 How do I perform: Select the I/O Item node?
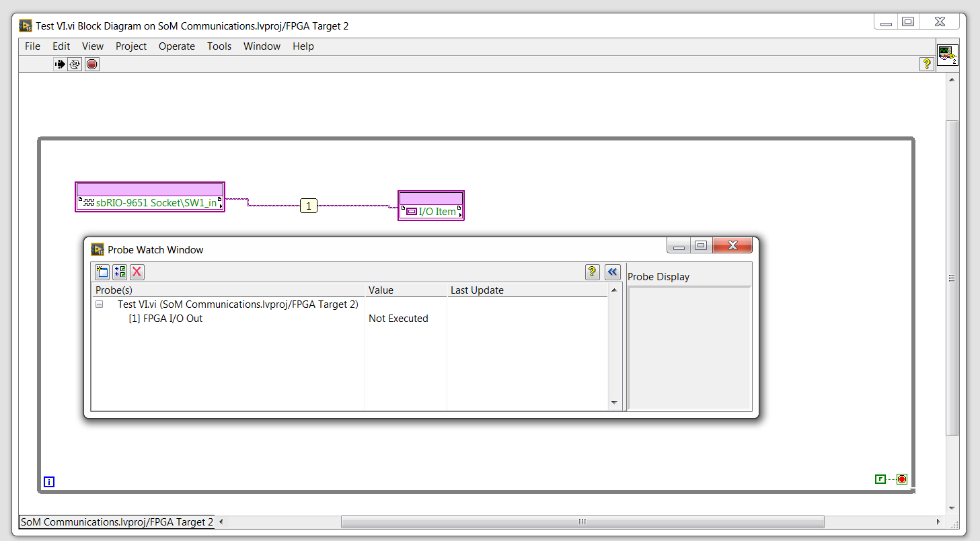[x=431, y=206]
